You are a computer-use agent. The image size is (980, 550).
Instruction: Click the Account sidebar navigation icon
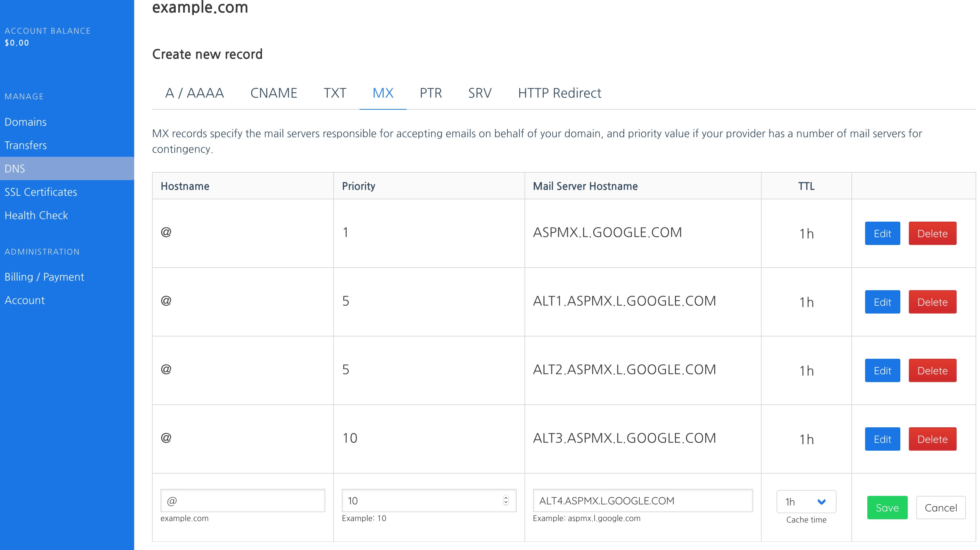coord(24,299)
